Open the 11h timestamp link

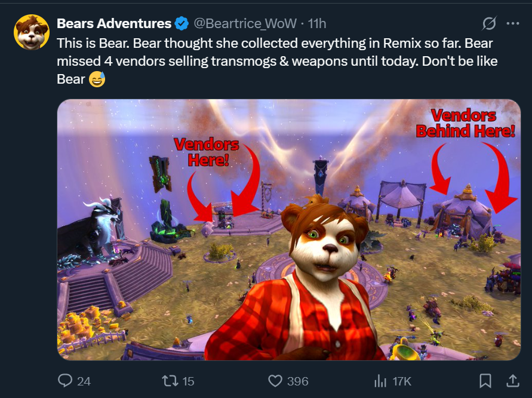(x=317, y=23)
